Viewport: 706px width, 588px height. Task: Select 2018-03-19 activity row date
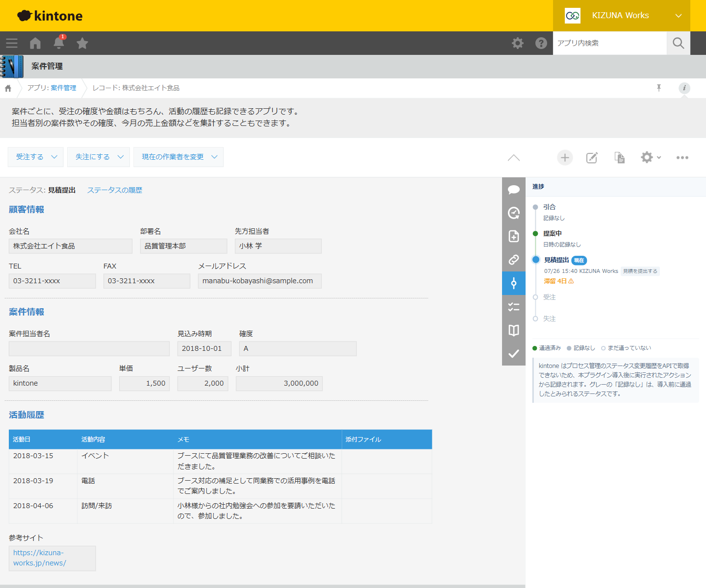pos(33,481)
